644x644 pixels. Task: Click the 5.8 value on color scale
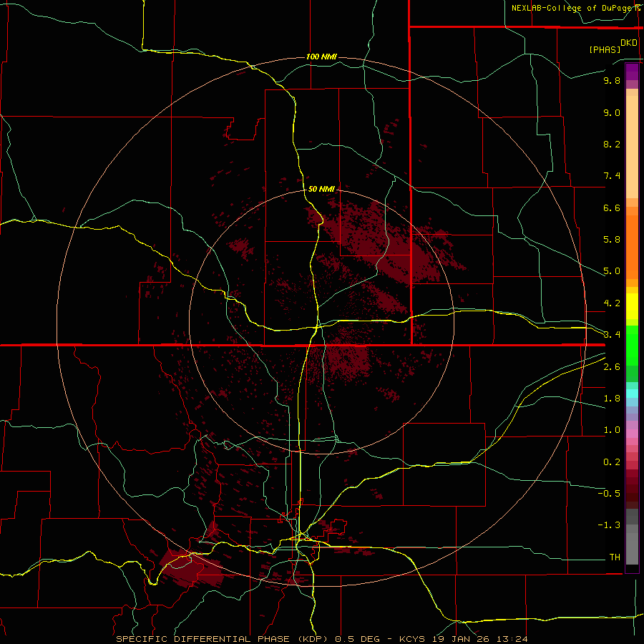point(612,240)
